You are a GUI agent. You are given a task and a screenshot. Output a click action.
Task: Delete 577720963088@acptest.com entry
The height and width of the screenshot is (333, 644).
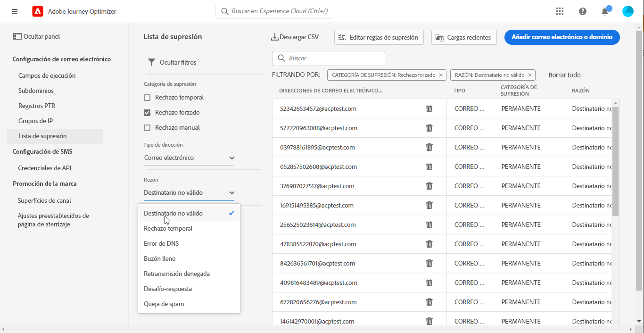point(429,128)
